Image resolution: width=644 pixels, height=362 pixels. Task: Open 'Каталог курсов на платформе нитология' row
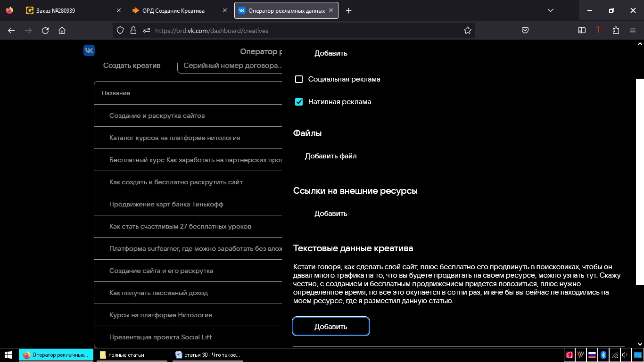click(x=188, y=138)
